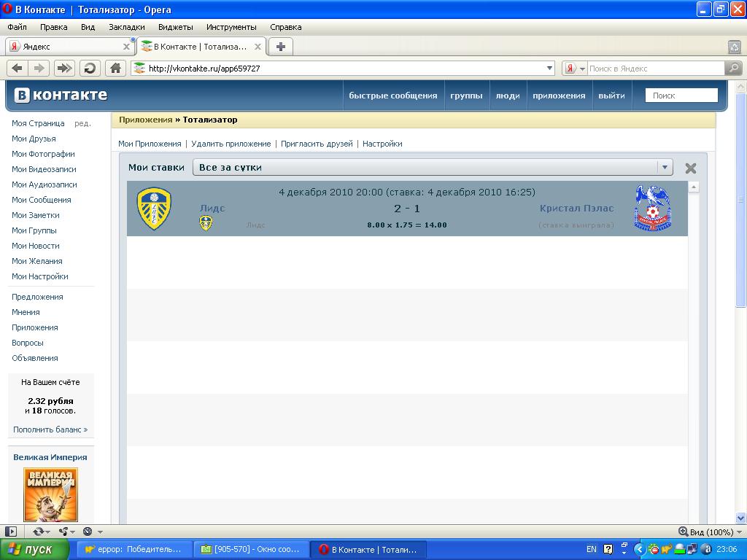Toggle the Opera panel icon in status bar
Image resolution: width=747 pixels, height=560 pixels.
pyautogui.click(x=11, y=532)
